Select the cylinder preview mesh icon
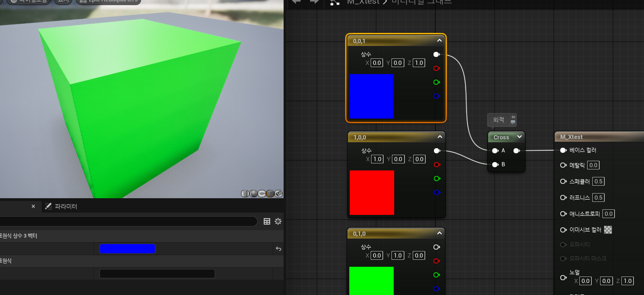 [245, 194]
